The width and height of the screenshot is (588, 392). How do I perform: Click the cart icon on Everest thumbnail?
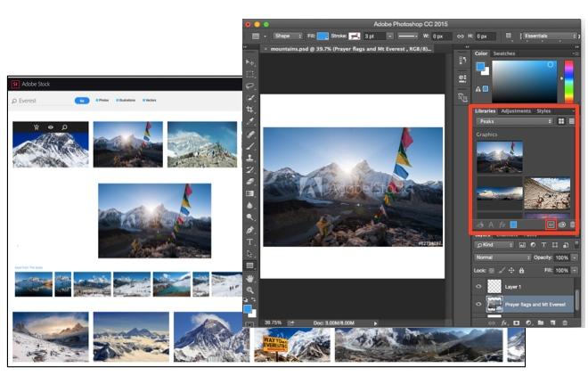tap(37, 127)
